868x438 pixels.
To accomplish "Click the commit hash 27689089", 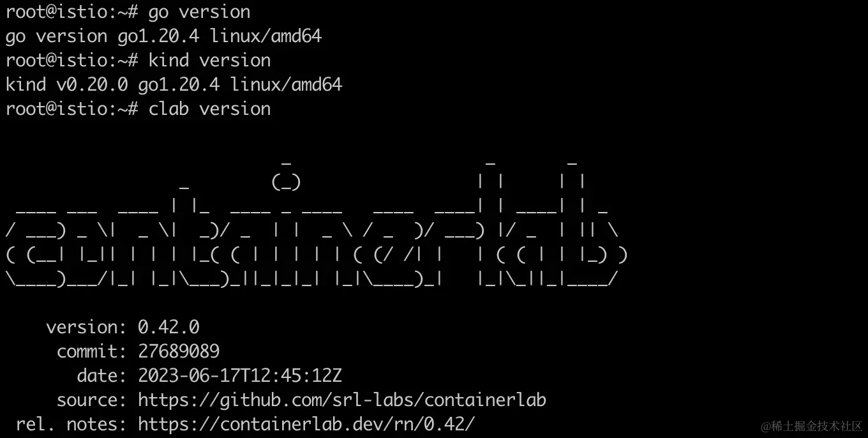I will tap(179, 352).
